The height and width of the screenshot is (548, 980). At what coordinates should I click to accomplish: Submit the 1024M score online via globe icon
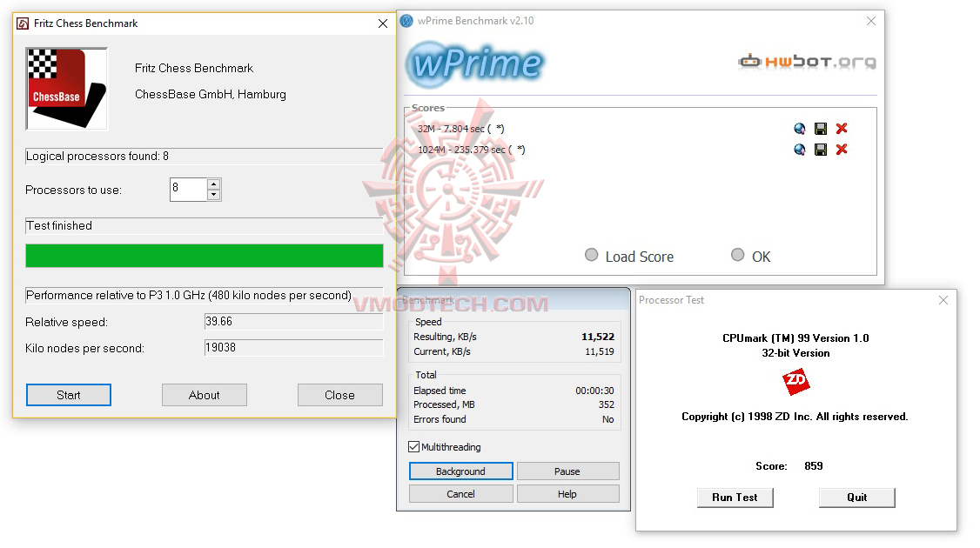[x=799, y=150]
